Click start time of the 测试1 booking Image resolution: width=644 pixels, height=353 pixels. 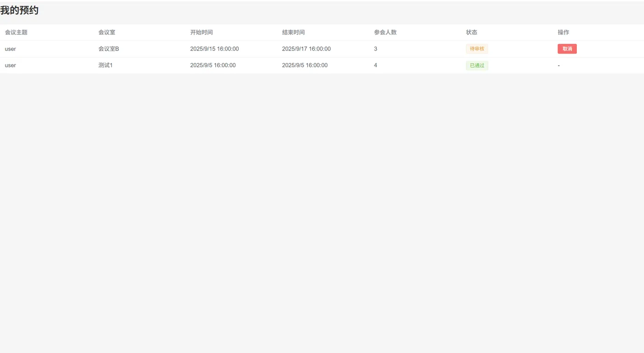(213, 65)
